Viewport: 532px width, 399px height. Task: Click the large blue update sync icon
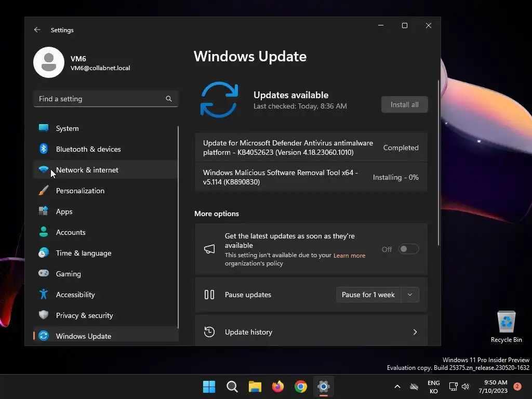click(x=219, y=100)
